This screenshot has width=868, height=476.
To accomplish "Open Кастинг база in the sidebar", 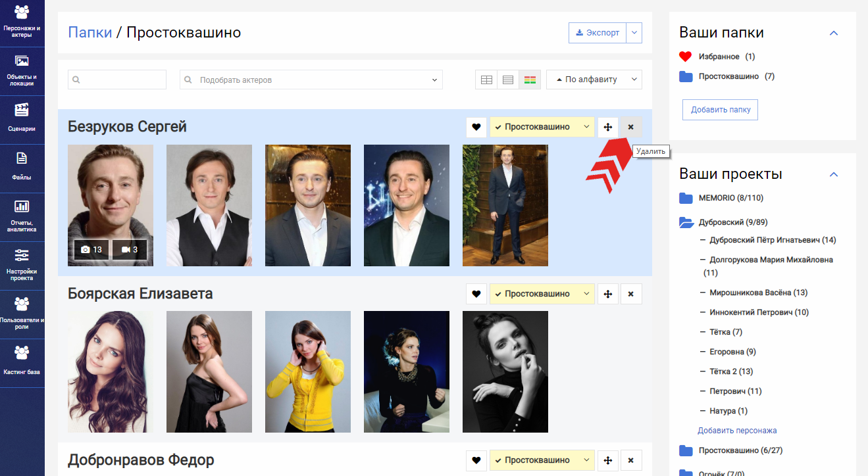I will (x=22, y=363).
